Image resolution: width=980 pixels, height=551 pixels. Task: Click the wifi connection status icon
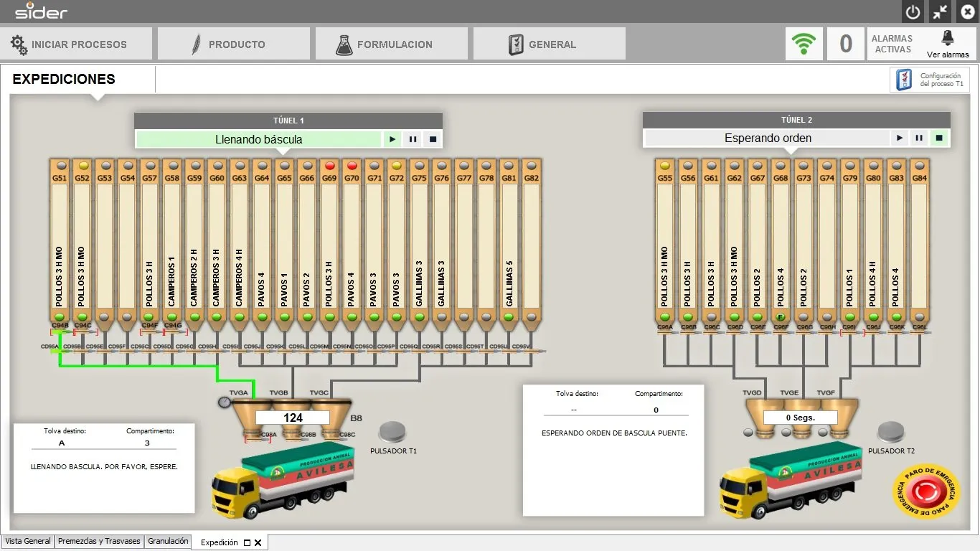[804, 44]
